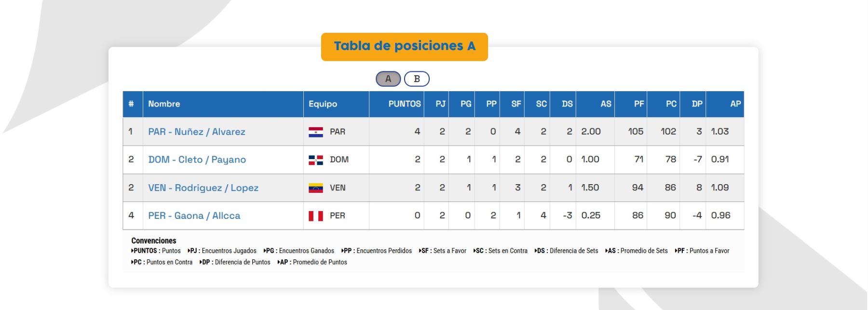Click the AP column header

point(735,104)
